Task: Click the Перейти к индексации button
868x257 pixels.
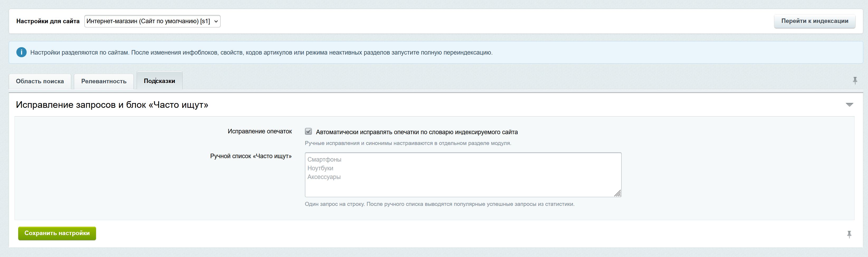Action: coord(814,21)
